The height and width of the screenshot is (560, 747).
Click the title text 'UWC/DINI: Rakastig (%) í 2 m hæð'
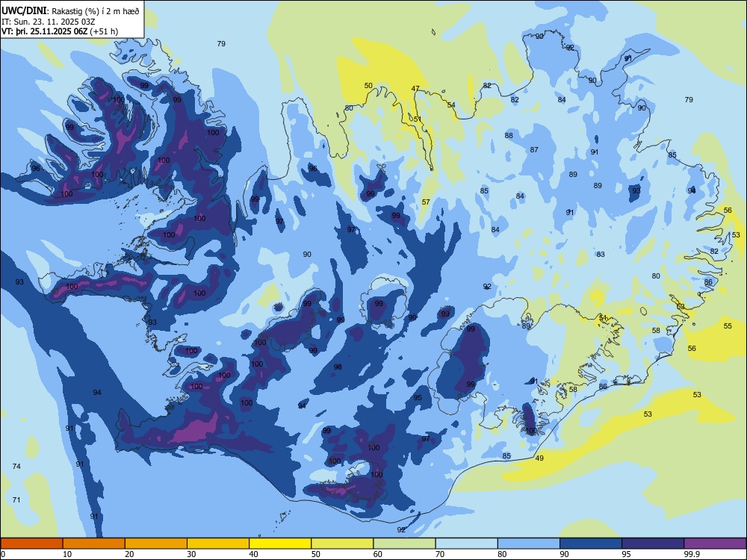pyautogui.click(x=70, y=11)
